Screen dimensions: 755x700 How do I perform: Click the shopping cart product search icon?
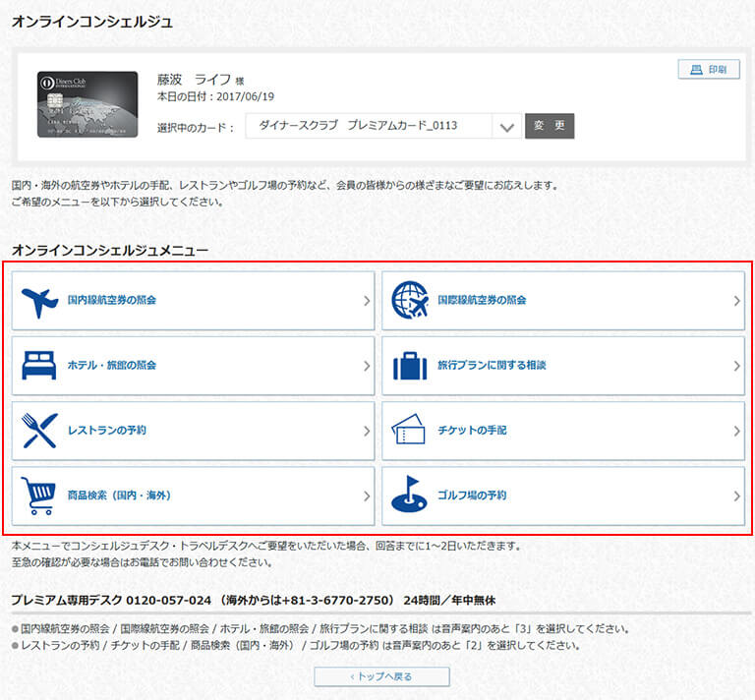(39, 496)
